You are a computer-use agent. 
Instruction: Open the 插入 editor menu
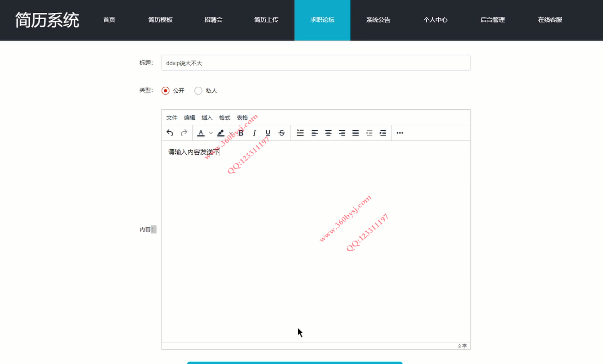207,118
